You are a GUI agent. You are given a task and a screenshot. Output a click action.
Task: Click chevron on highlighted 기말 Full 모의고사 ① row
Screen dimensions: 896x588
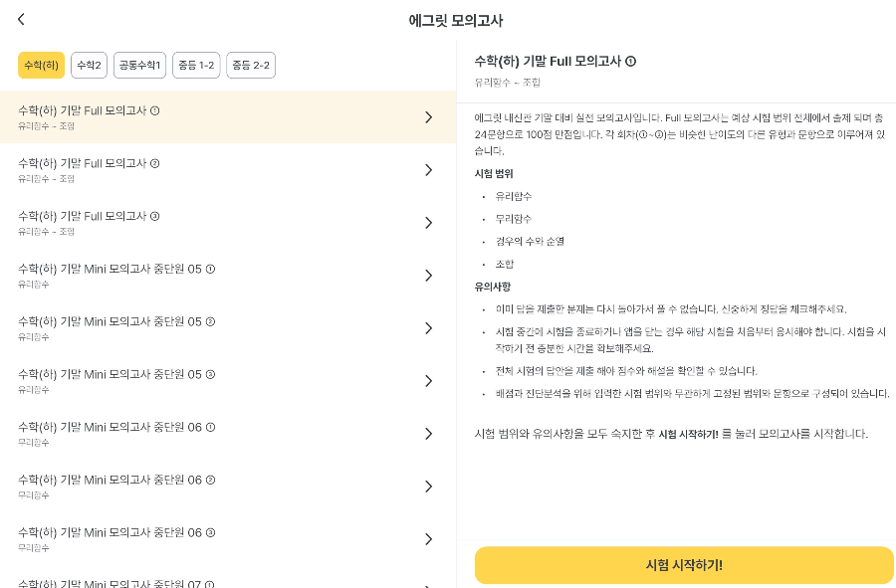click(x=428, y=116)
